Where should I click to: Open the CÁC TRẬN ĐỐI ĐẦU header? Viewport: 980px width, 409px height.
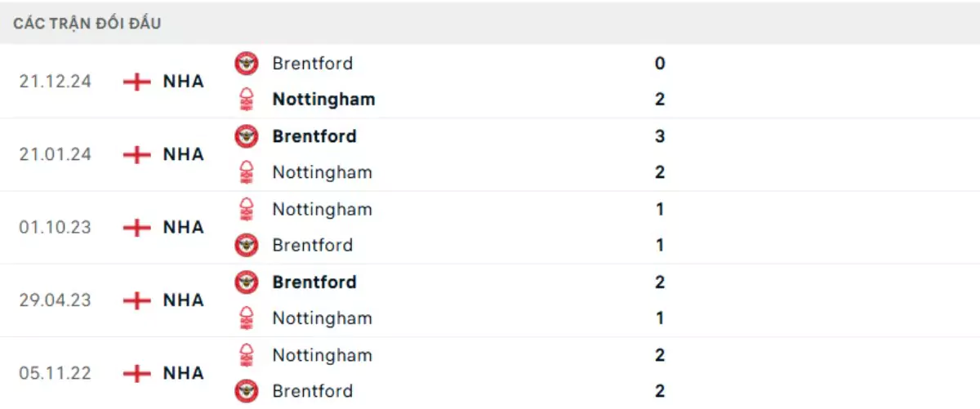pyautogui.click(x=87, y=24)
